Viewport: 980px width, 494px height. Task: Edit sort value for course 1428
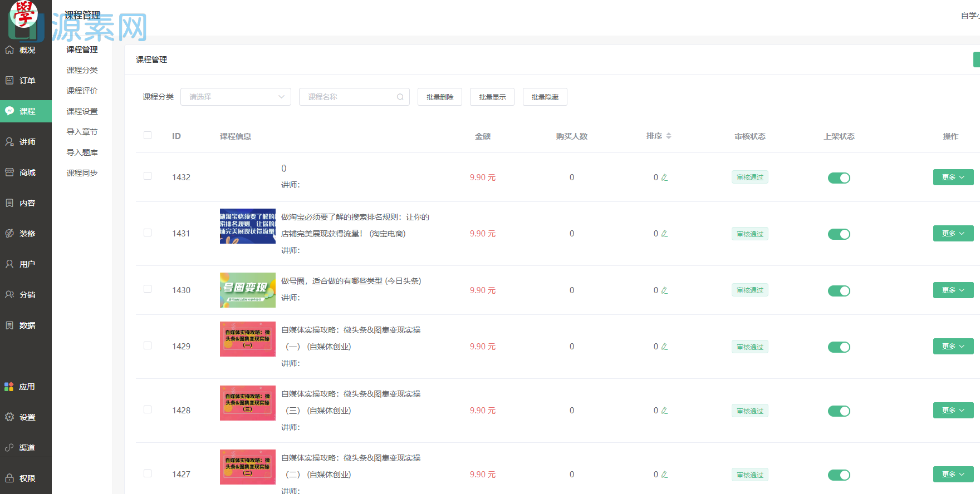(664, 411)
